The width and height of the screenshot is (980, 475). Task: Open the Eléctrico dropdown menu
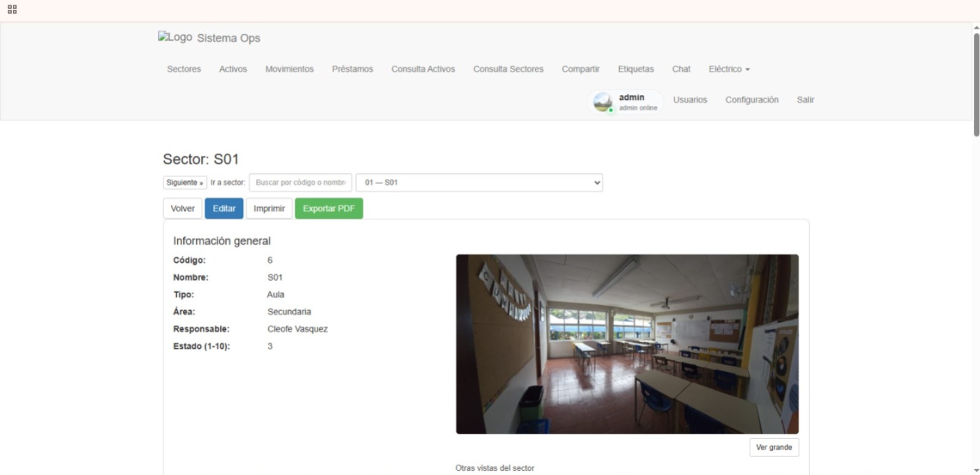[729, 69]
